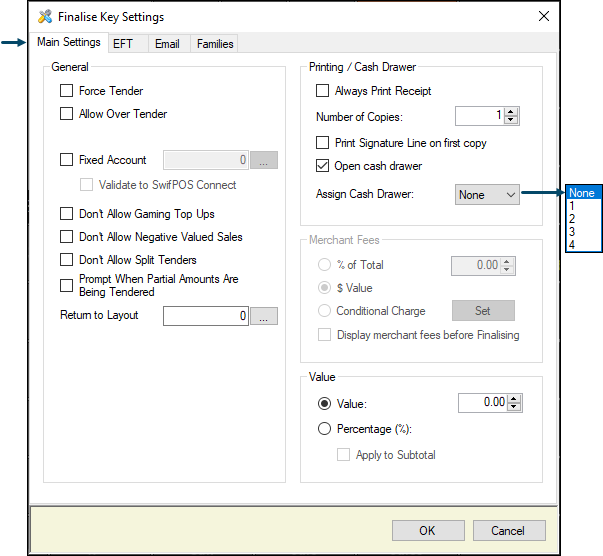Switch to the EFT tab
The height and width of the screenshot is (556, 603).
coord(123,44)
